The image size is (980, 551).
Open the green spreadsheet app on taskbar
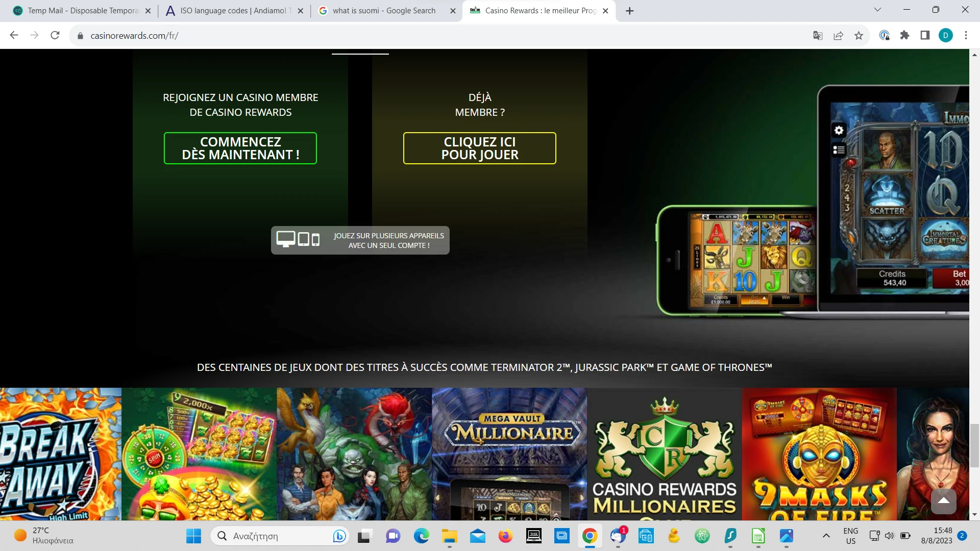click(x=758, y=536)
